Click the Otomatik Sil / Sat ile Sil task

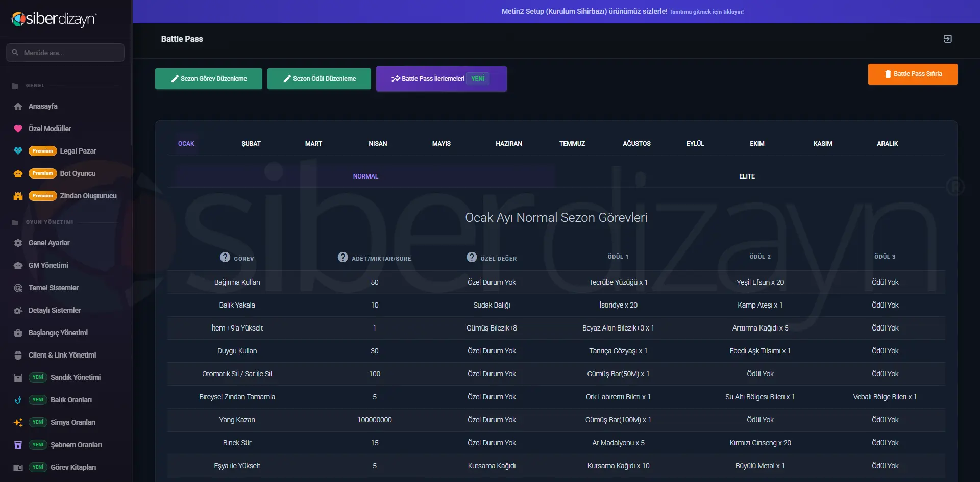tap(237, 374)
